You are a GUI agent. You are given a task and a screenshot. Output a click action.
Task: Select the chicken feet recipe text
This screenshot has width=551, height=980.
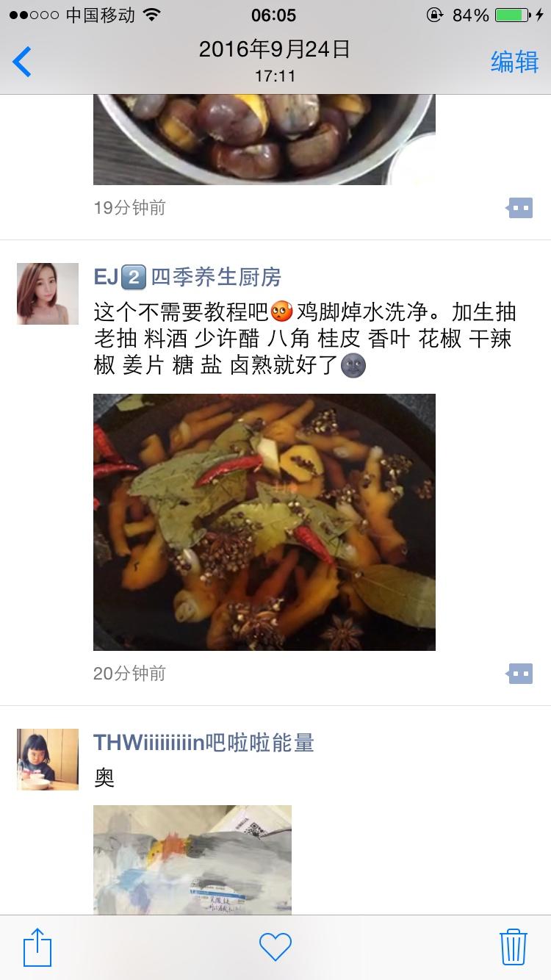pyautogui.click(x=305, y=338)
